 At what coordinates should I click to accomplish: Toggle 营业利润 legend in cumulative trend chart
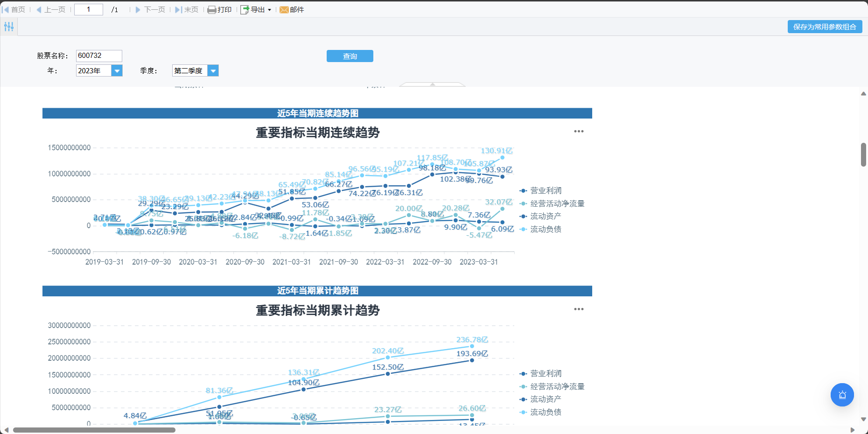coord(540,373)
